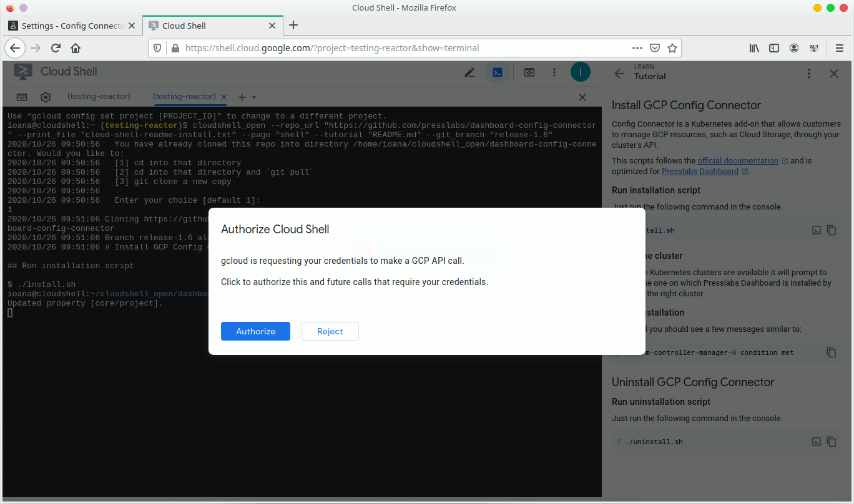Reload the current page
854x504 pixels.
[56, 48]
